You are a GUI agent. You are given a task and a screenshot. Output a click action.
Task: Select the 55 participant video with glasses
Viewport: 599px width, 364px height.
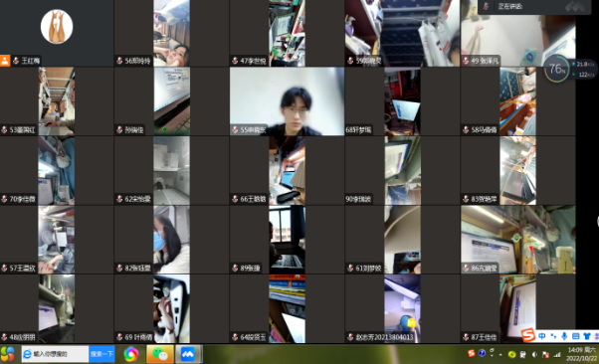point(287,101)
